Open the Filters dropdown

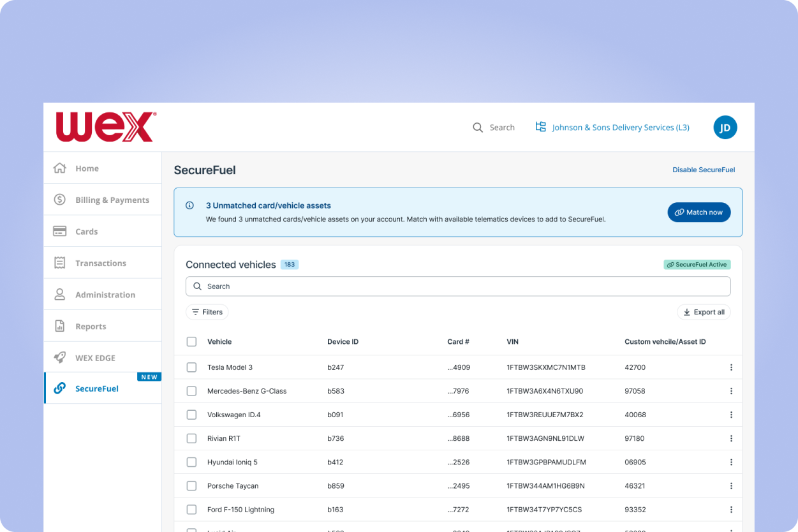pos(207,312)
